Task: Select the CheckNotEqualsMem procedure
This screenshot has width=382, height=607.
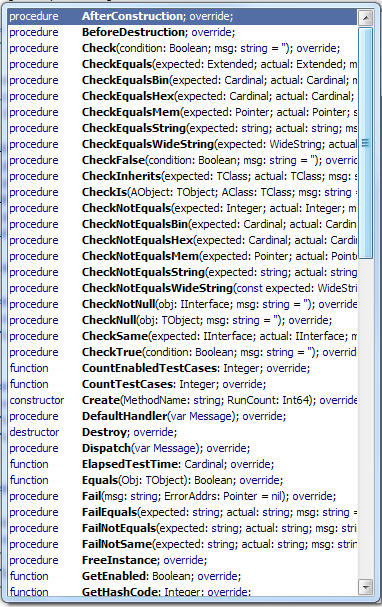Action: pyautogui.click(x=182, y=256)
